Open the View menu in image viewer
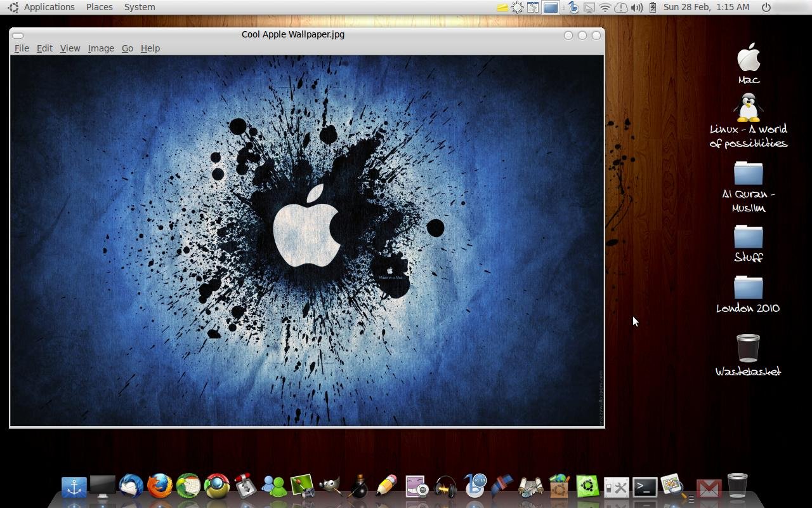Screen dimensions: 812x508 pyautogui.click(x=70, y=48)
